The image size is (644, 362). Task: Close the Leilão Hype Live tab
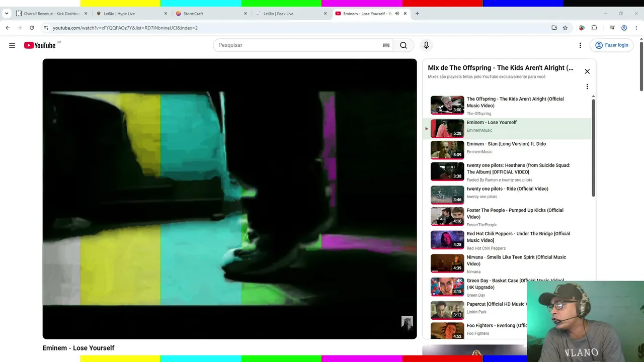click(x=166, y=14)
